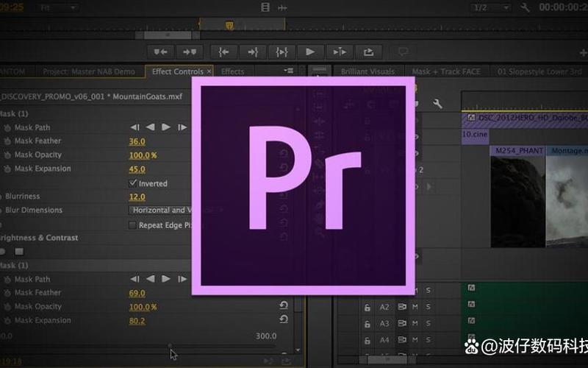588x368 pixels.
Task: Select the 10.cine clip in timeline
Action: (x=475, y=136)
